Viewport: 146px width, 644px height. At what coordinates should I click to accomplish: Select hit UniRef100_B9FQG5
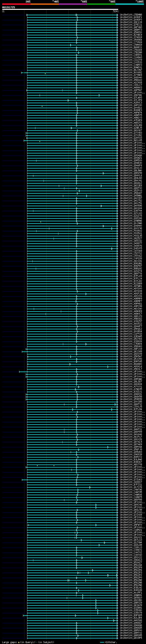[x=131, y=615]
